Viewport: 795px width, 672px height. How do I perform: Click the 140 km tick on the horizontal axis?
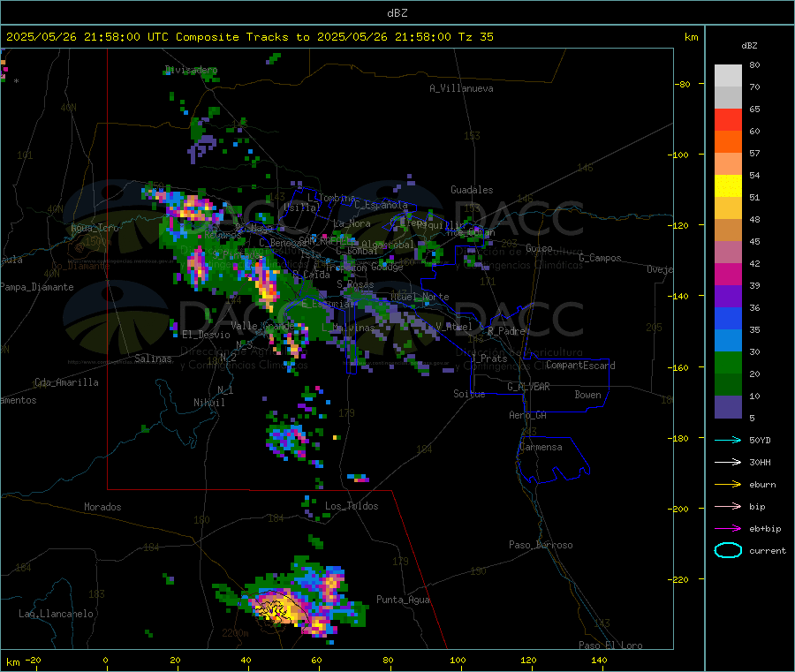click(x=599, y=660)
